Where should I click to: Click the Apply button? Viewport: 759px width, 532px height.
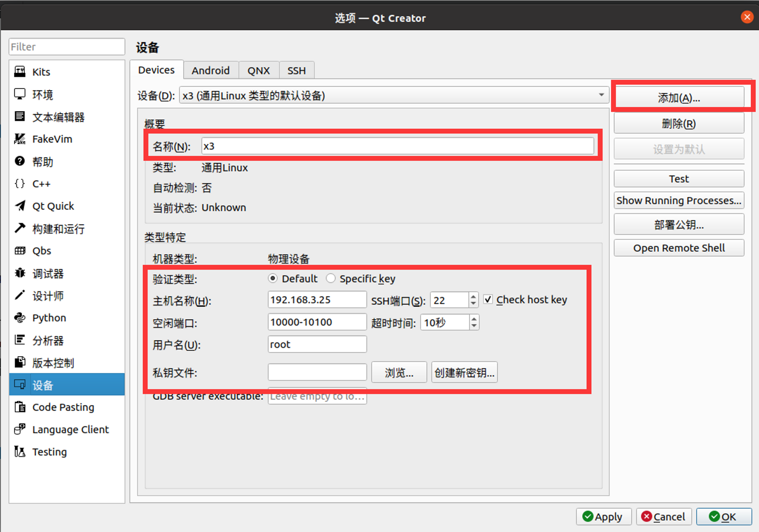pos(603,516)
